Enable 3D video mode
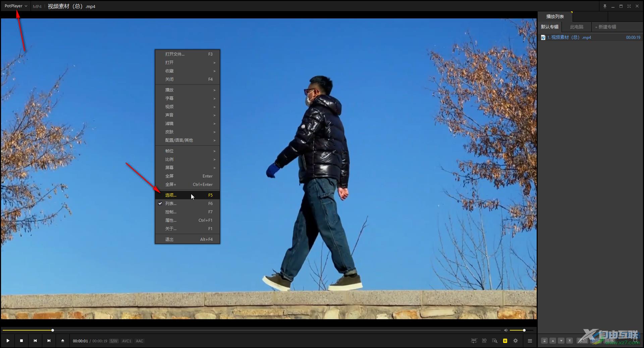Screen dimensions: 644x348 [484, 341]
